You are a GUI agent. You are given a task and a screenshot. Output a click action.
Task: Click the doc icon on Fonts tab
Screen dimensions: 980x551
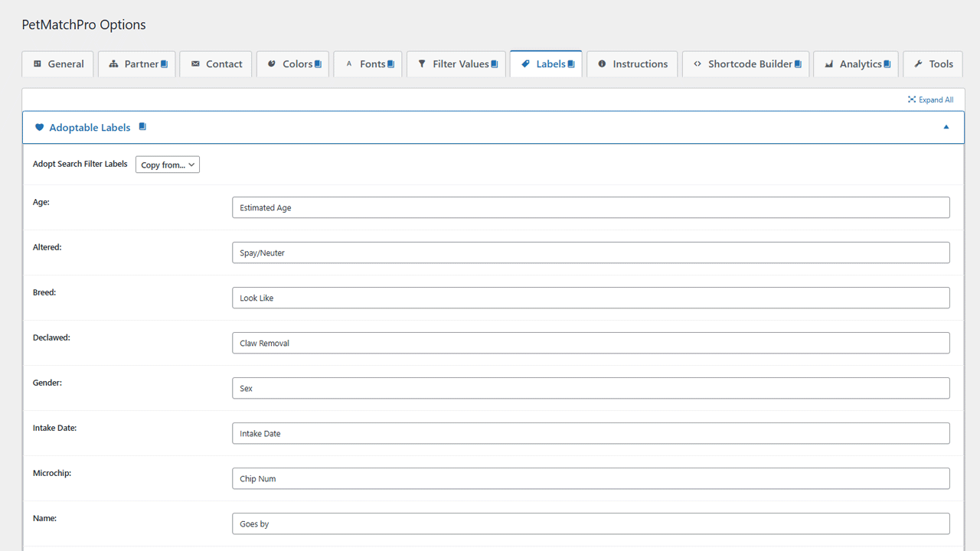pyautogui.click(x=390, y=64)
